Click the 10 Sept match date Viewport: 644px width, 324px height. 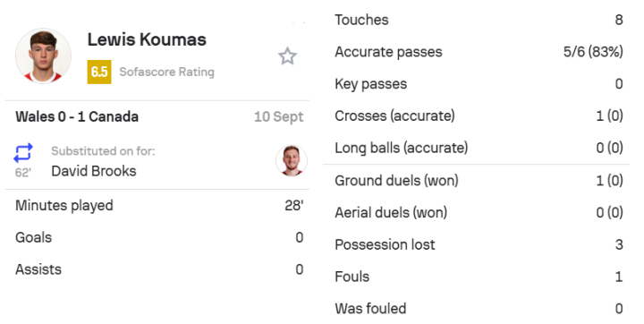[279, 116]
